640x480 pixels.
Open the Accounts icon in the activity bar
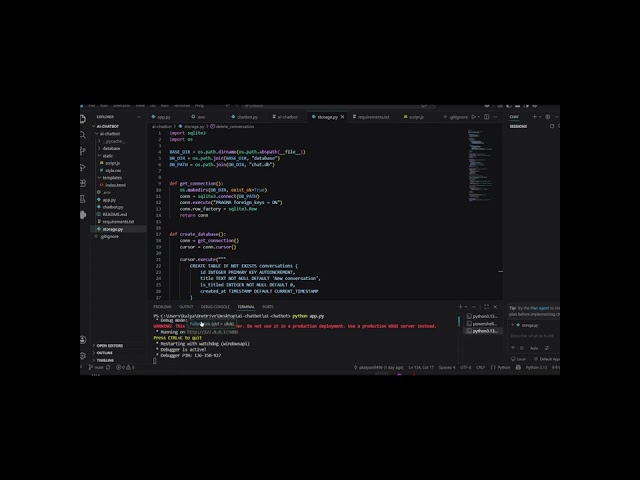coord(83,340)
